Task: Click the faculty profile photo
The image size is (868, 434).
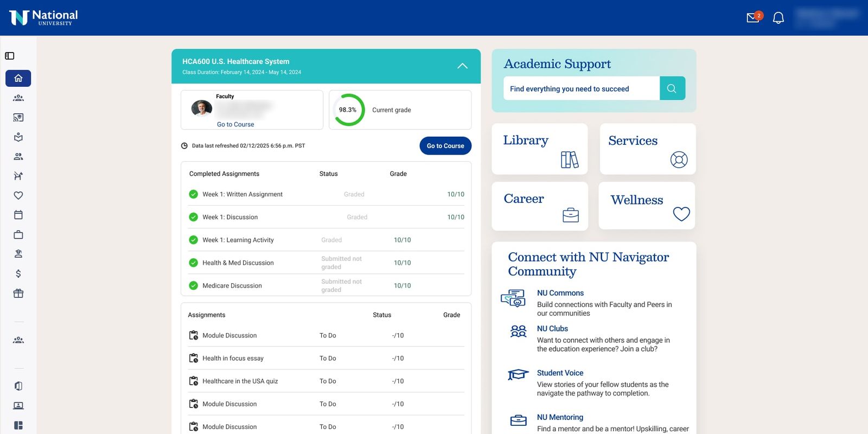Action: (x=202, y=108)
